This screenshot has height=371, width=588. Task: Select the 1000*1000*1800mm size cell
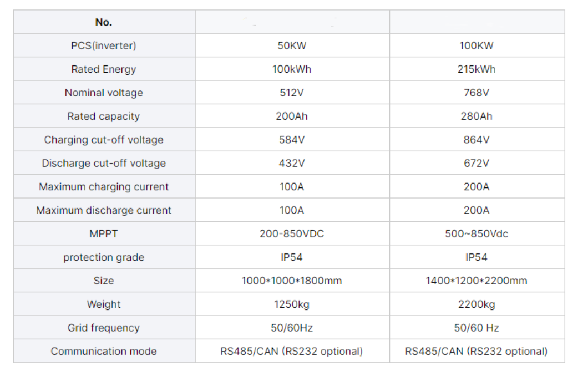click(292, 281)
